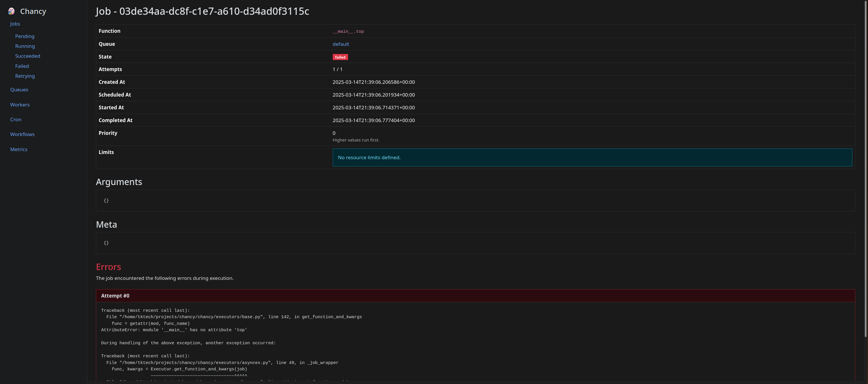The image size is (868, 384).
Task: Click the __main__.top function name
Action: coord(348,31)
